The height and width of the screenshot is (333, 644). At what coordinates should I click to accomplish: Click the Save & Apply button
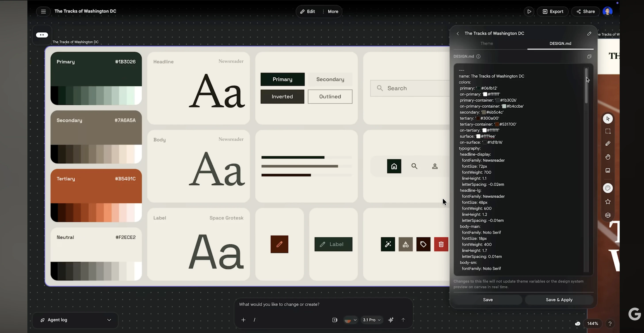pos(559,300)
